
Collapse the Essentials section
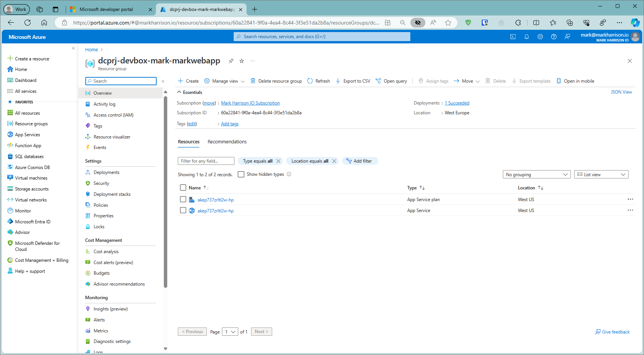click(x=179, y=92)
